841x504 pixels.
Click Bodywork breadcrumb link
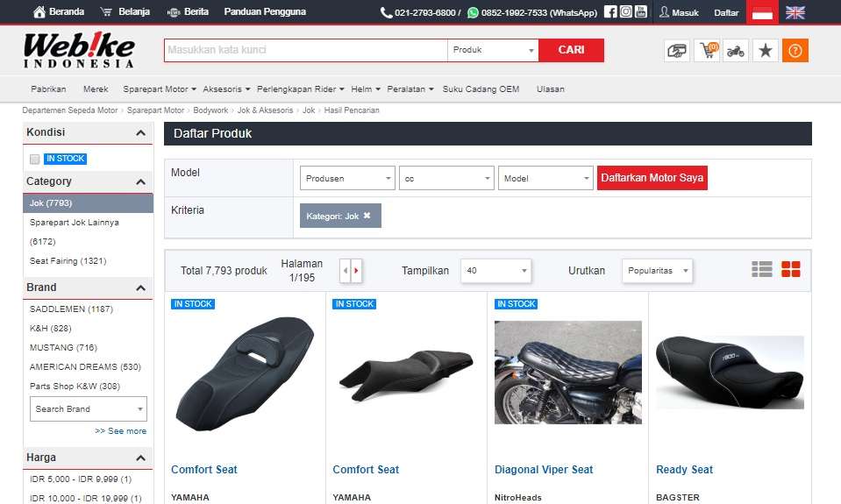pyautogui.click(x=210, y=110)
